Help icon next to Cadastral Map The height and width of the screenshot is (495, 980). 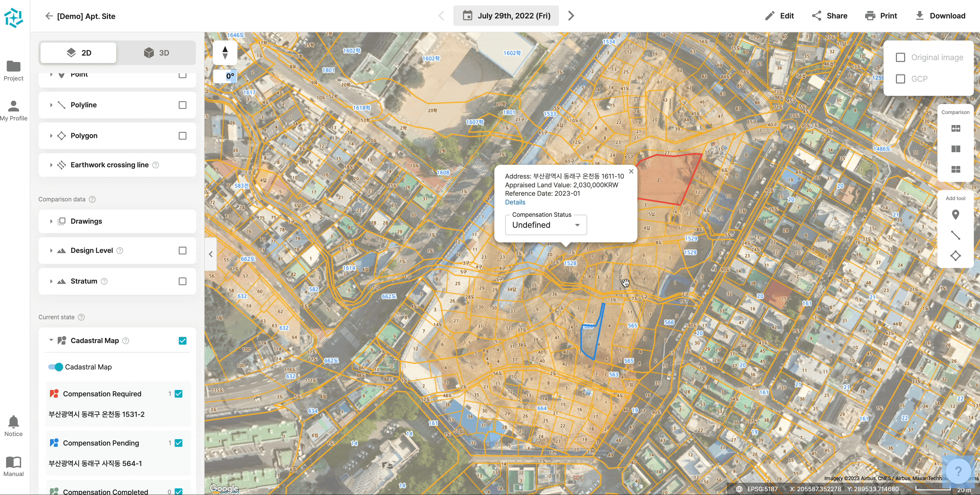(126, 341)
